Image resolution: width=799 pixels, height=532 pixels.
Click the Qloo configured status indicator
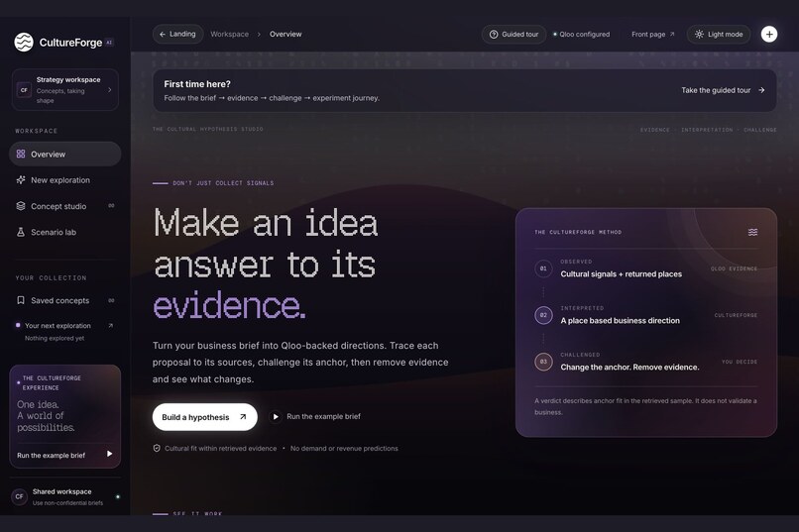click(x=581, y=34)
